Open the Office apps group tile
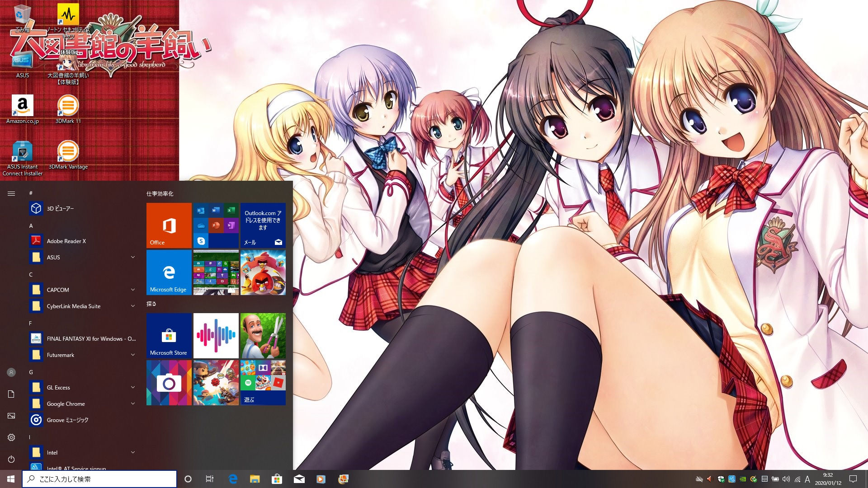The image size is (868, 488). click(216, 225)
